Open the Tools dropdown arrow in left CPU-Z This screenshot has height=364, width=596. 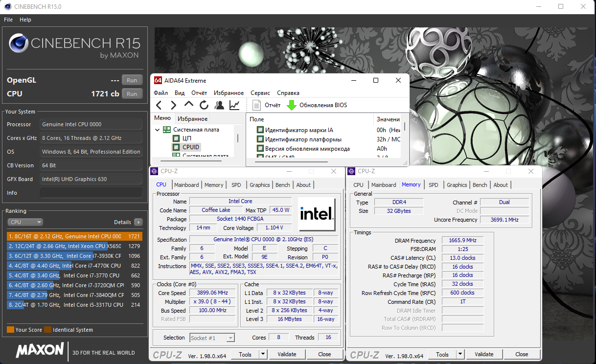(263, 354)
